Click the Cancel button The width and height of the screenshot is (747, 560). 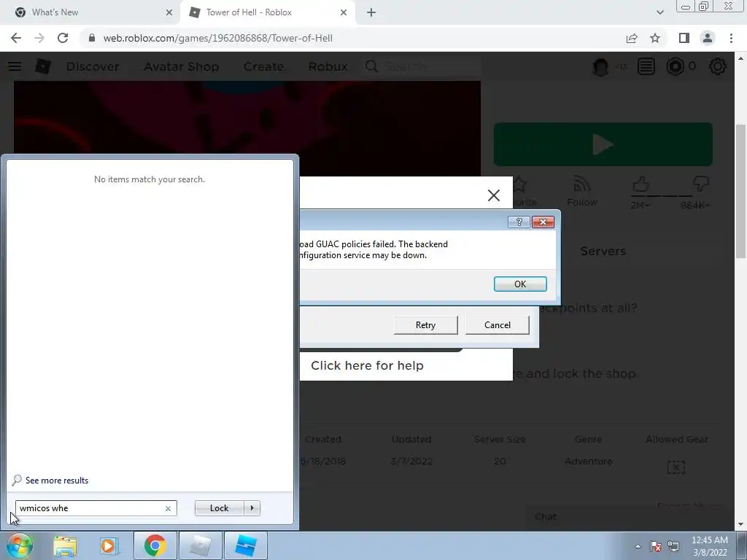point(498,324)
